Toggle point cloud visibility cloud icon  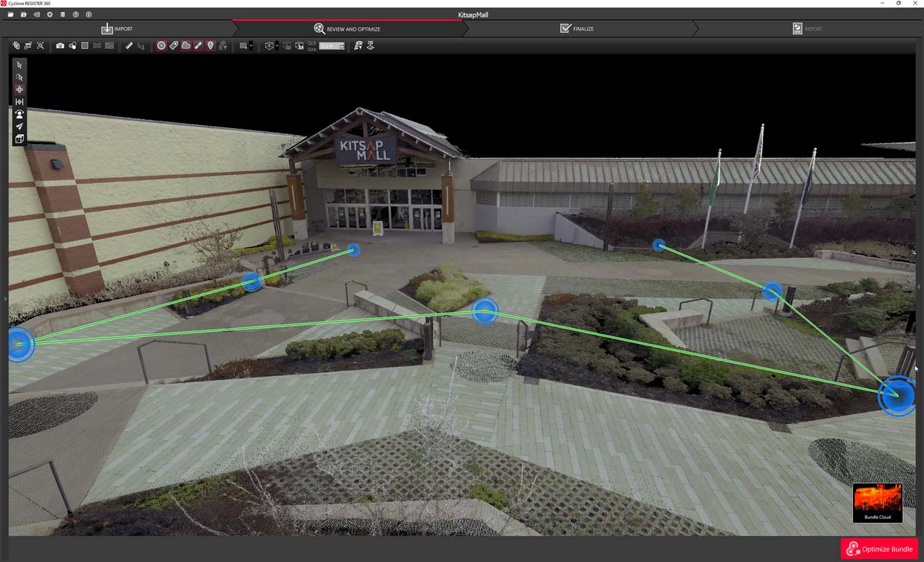tap(186, 46)
